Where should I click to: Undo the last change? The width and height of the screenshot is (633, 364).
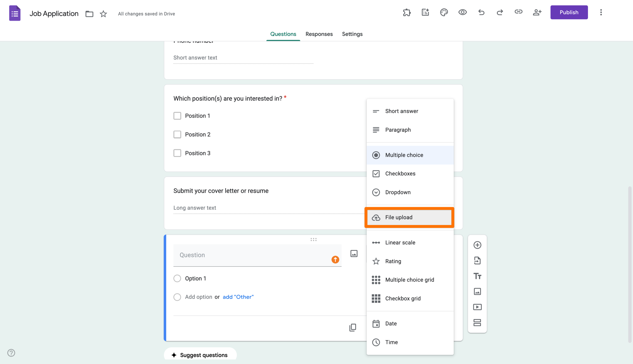481,12
